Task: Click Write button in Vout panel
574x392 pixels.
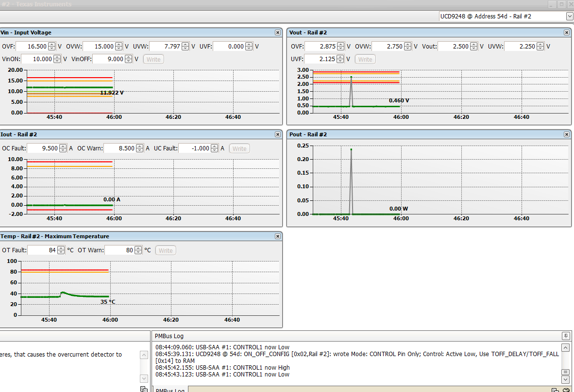Action: tap(365, 59)
